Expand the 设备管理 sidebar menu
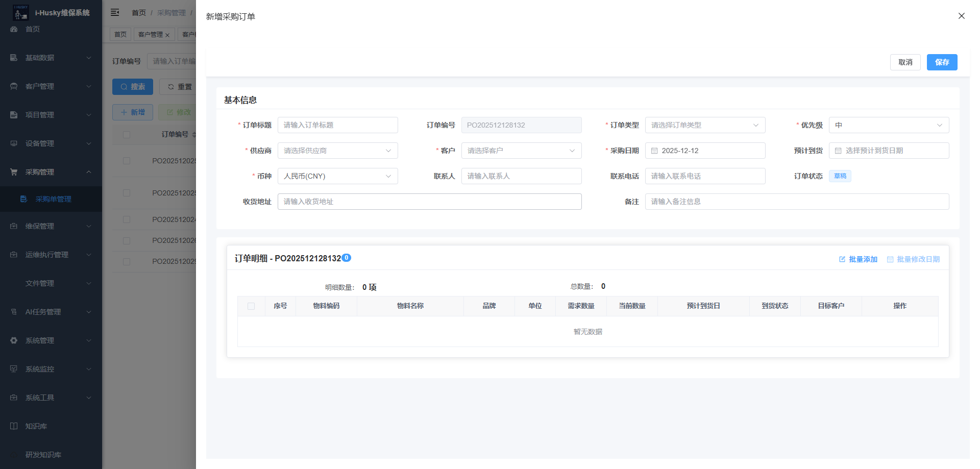 coord(51,143)
